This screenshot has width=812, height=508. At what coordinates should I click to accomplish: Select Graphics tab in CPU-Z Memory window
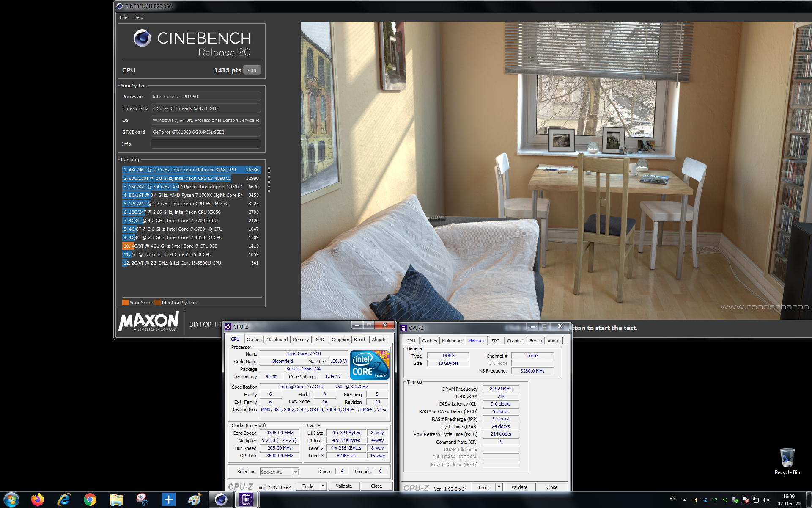(516, 341)
